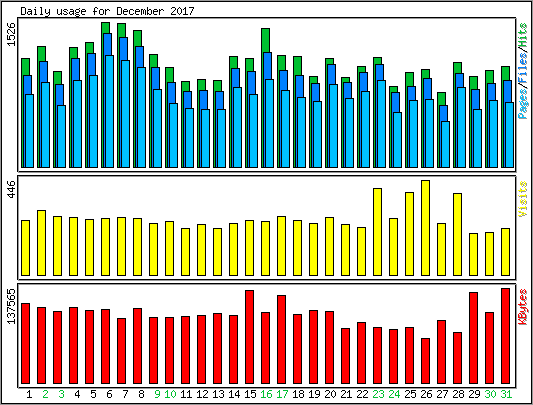Click the light blue pages bar for day 1

pyautogui.click(x=30, y=131)
